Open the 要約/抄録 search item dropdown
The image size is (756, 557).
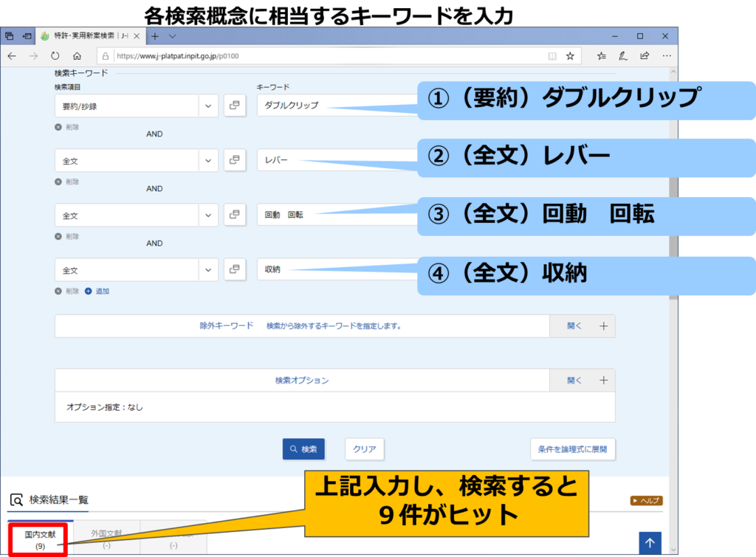pos(207,105)
